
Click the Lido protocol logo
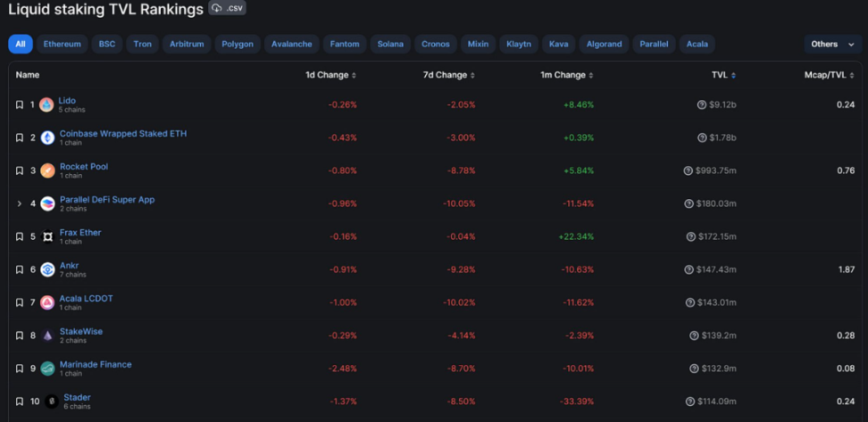(46, 104)
